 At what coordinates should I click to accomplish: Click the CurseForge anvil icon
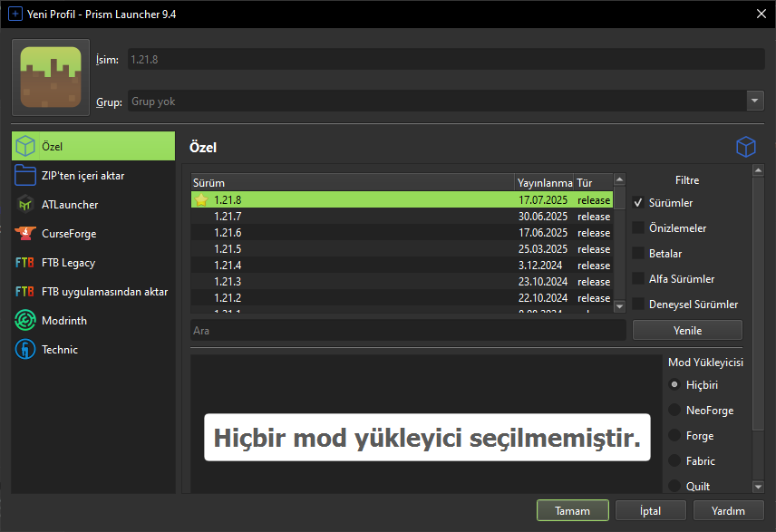tap(25, 233)
